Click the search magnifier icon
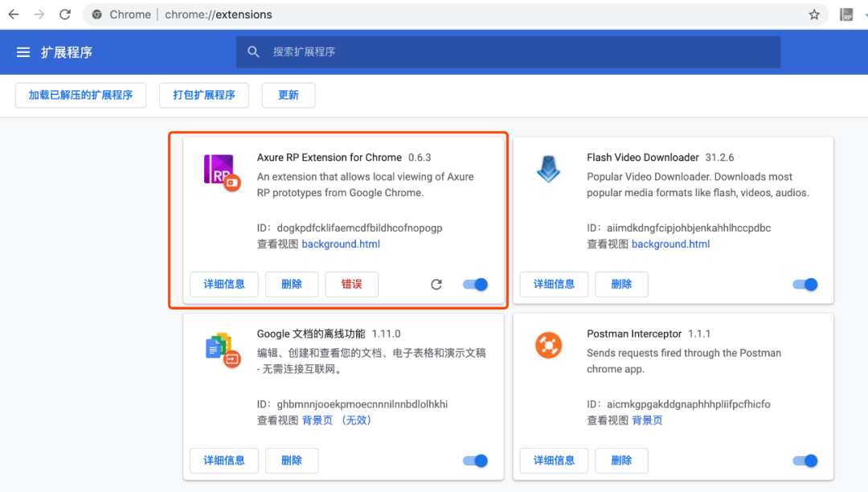868x492 pixels. pyautogui.click(x=253, y=52)
